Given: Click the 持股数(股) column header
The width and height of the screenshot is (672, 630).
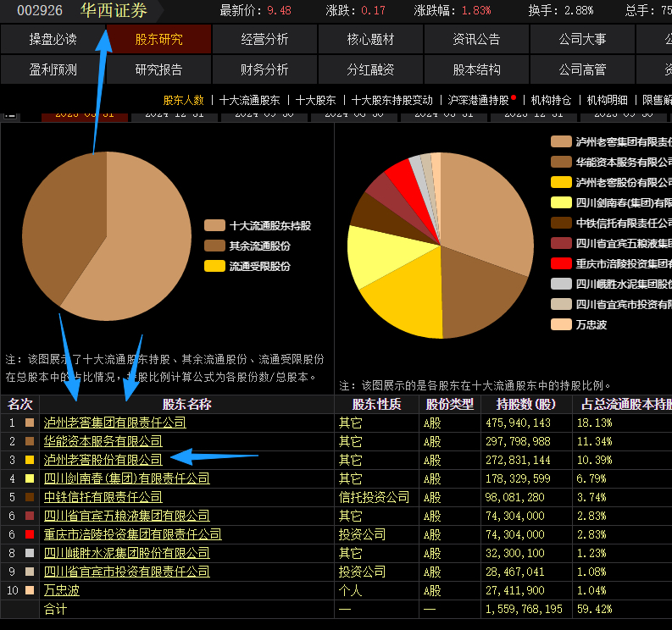Looking at the screenshot, I should coord(527,404).
